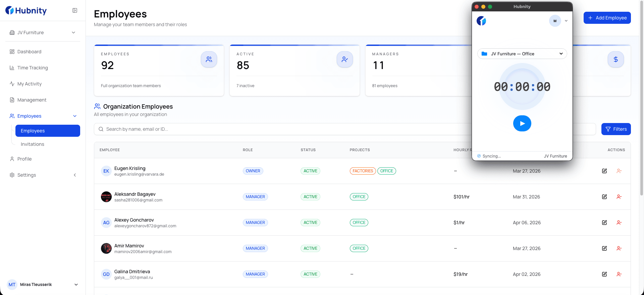Click the dollar sign card icon

tap(616, 59)
